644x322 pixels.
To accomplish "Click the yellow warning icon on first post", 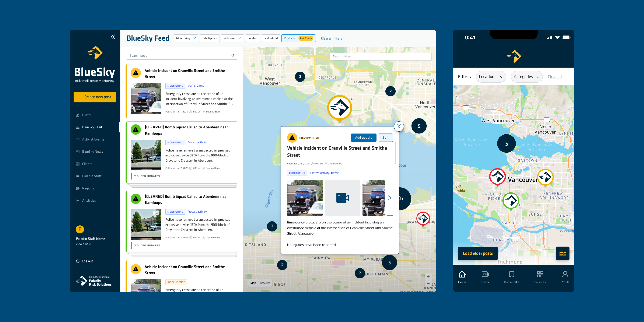I will tap(136, 73).
